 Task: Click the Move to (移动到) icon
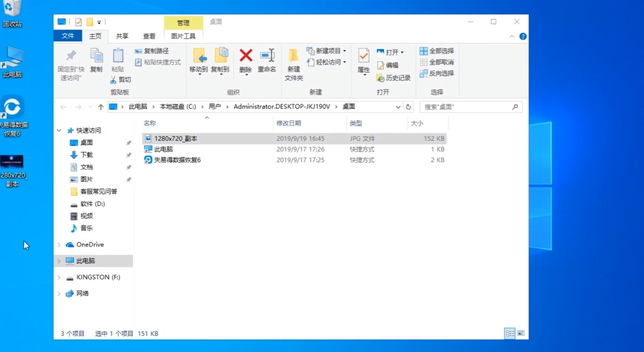tap(199, 60)
